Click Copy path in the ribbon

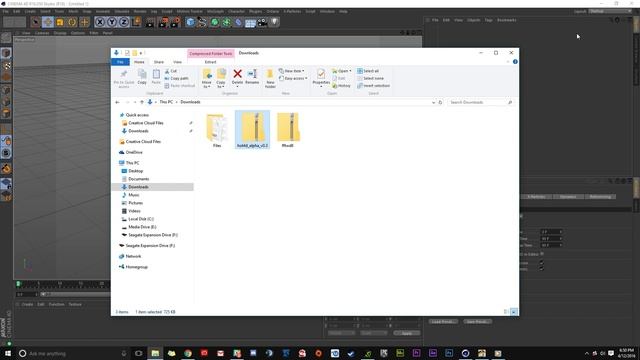[x=176, y=78]
